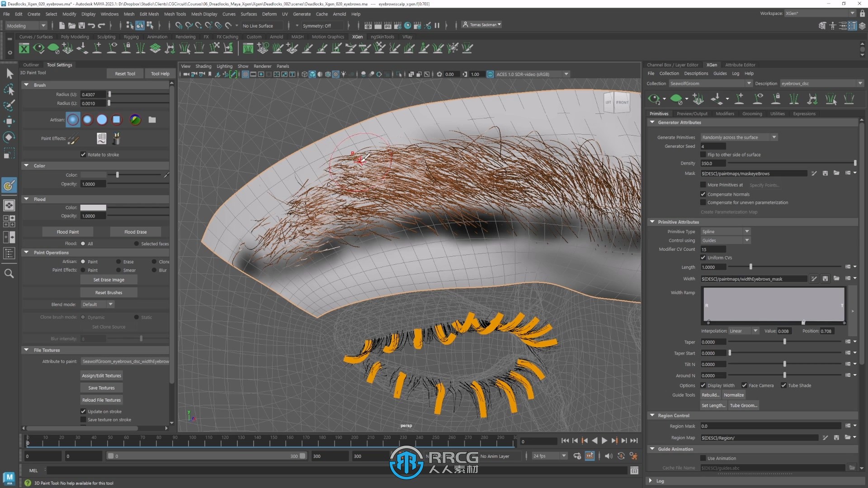Toggle Uniform CVs checkbox
868x488 pixels.
click(x=703, y=258)
